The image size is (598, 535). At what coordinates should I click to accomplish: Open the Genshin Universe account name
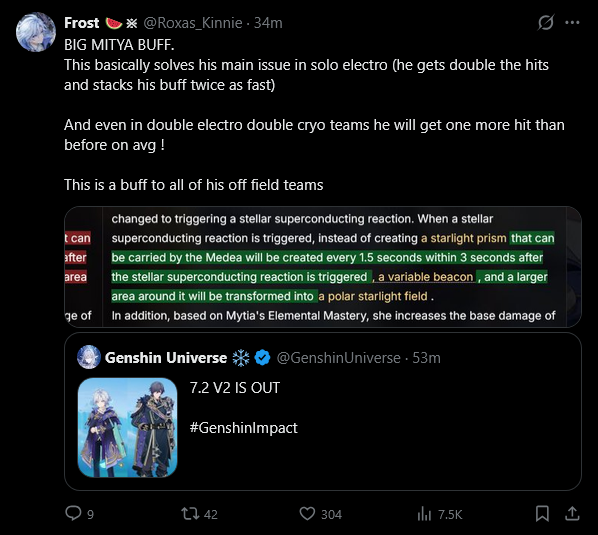(166, 358)
